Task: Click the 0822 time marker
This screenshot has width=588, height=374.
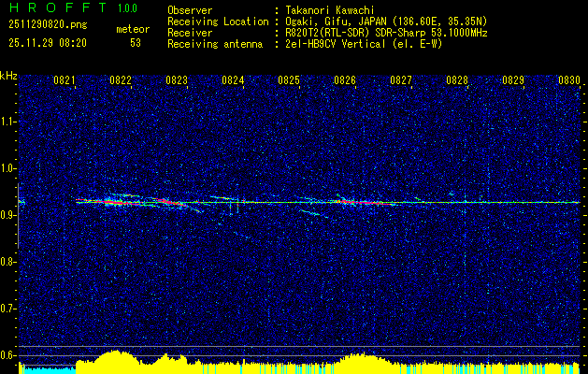Action: [121, 80]
